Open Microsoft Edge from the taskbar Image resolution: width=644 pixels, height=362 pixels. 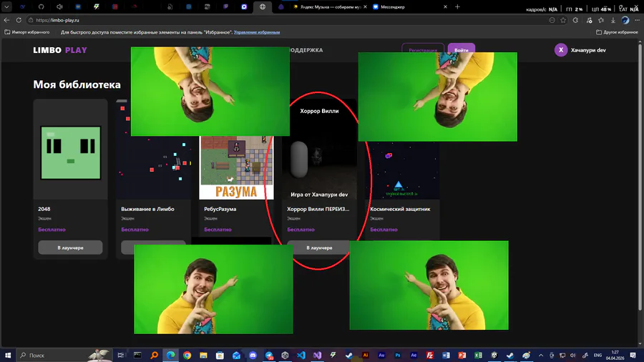point(170,355)
